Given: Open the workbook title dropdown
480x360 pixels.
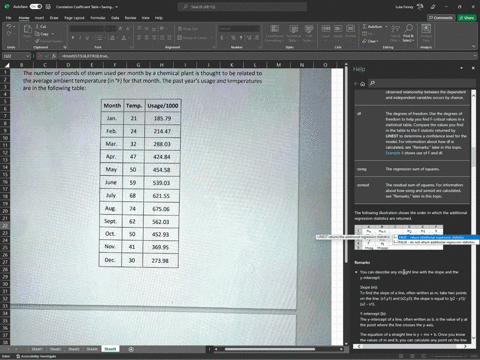Looking at the screenshot, I should tap(116, 7).
